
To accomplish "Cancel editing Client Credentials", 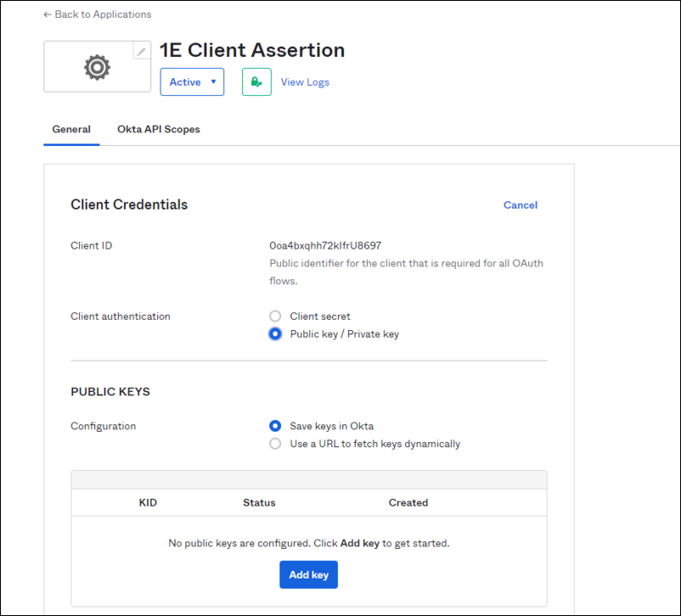I will tap(520, 205).
